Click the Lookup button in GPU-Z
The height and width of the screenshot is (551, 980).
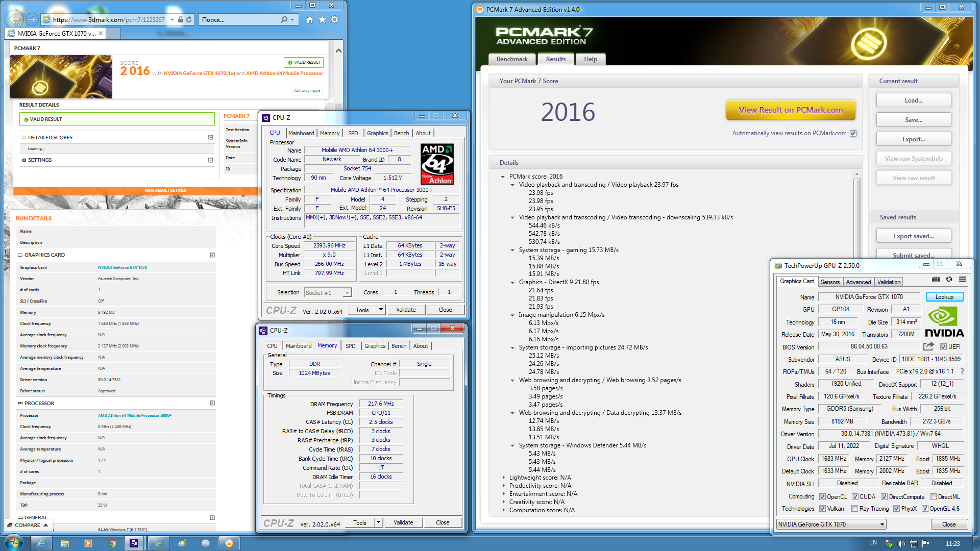point(944,297)
